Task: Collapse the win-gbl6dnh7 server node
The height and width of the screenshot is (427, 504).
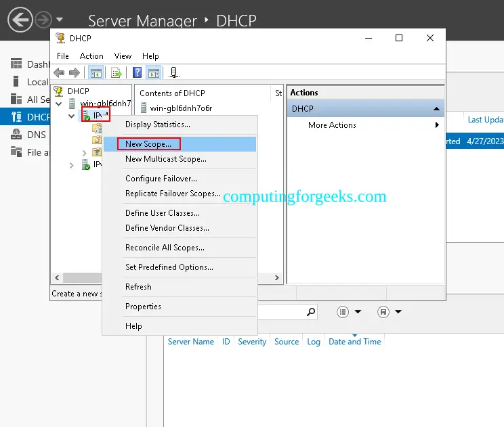Action: click(59, 104)
